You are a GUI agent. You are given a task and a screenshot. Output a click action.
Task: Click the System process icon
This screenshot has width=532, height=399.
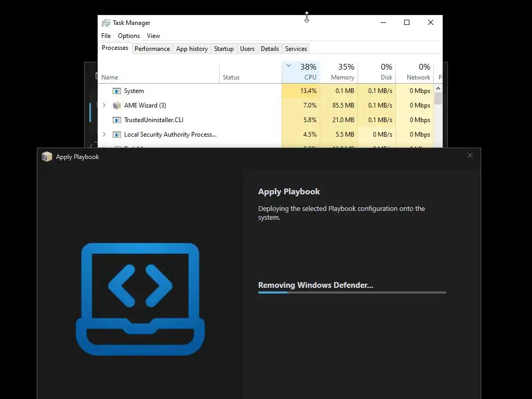[x=117, y=91]
